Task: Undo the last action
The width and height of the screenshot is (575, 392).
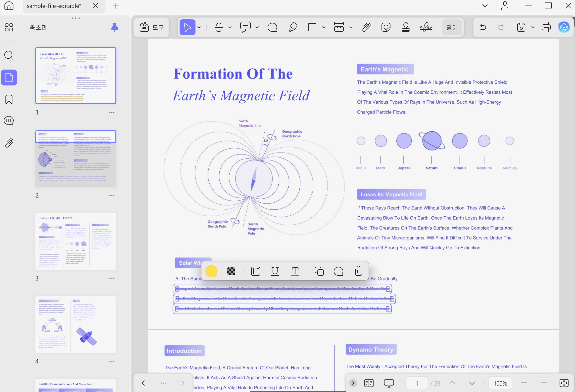Action: 483,27
